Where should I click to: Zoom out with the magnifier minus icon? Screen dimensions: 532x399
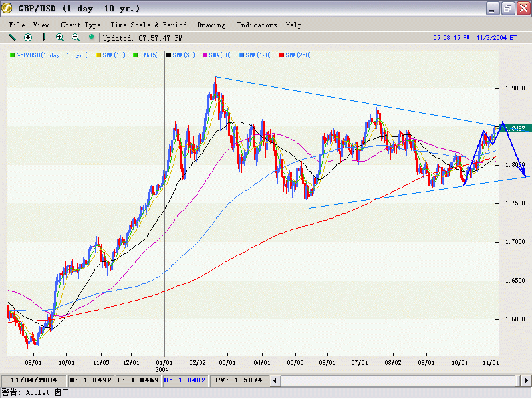click(x=76, y=37)
